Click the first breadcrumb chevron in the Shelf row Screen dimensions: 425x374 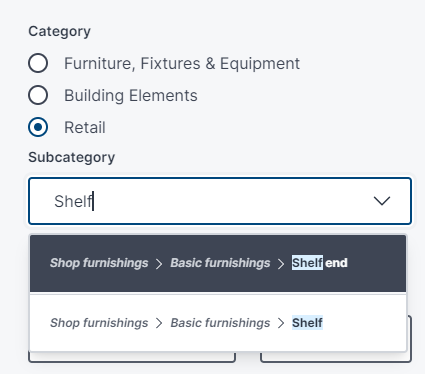(x=159, y=323)
